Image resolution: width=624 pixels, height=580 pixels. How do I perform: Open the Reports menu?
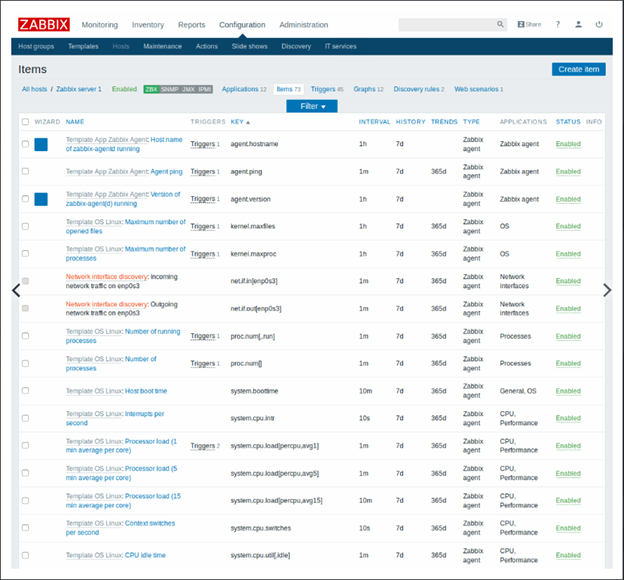click(191, 25)
